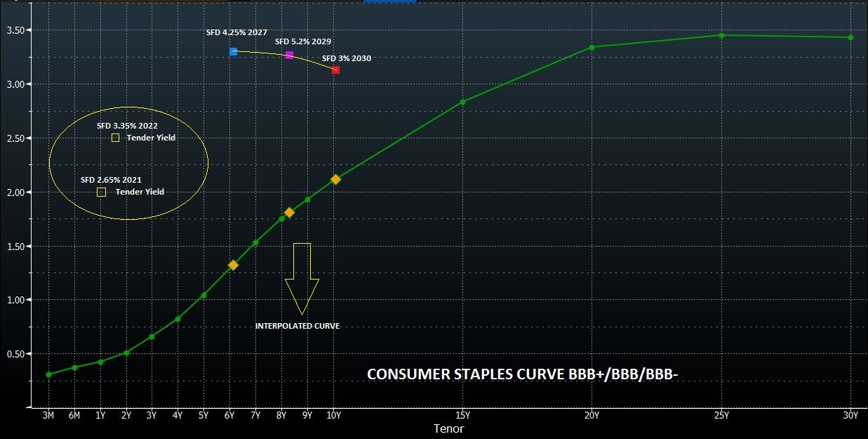Select the purple SFD 5.2% 2029 marker
Screen dimensions: 868x439
tap(289, 55)
